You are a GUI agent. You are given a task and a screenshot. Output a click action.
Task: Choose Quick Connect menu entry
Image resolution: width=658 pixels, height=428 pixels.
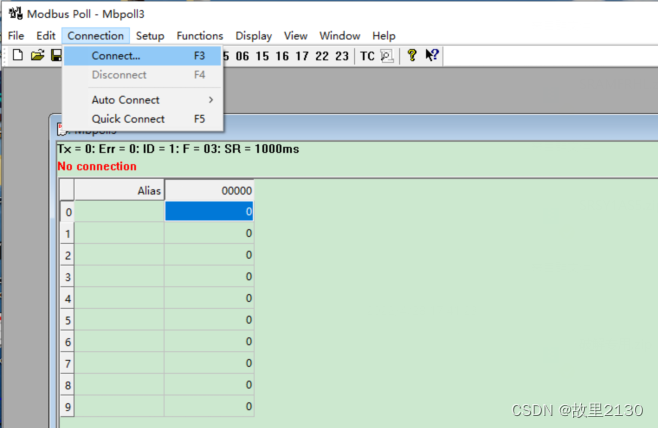tap(143, 119)
